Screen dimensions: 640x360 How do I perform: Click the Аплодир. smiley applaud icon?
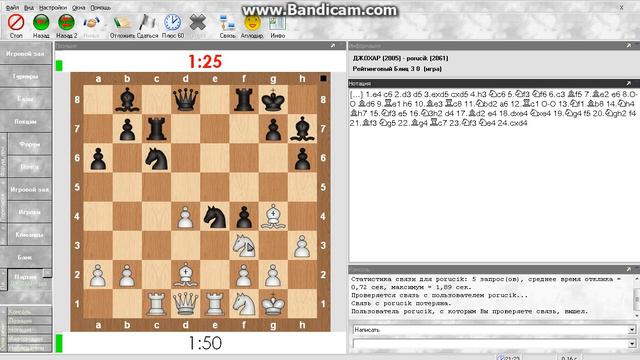click(252, 22)
